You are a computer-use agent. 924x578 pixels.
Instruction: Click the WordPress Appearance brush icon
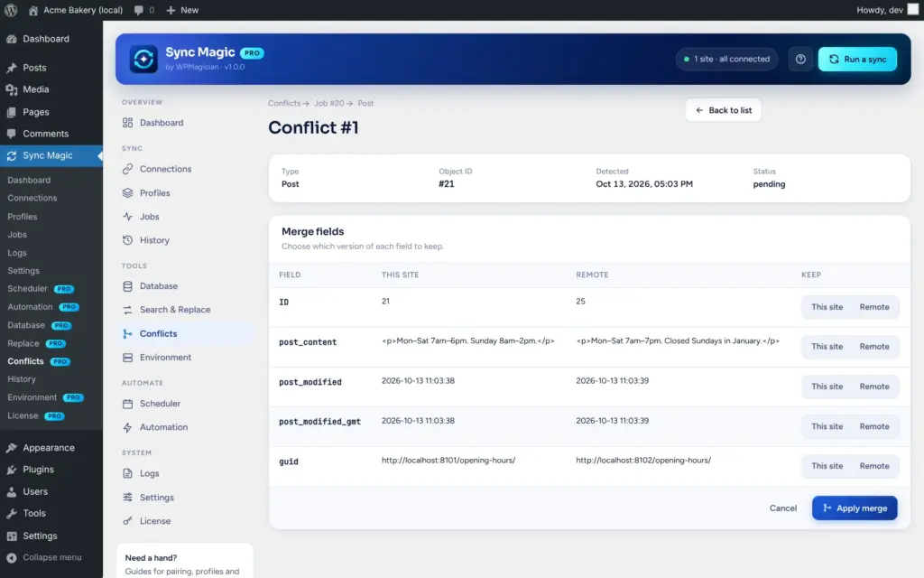11,448
